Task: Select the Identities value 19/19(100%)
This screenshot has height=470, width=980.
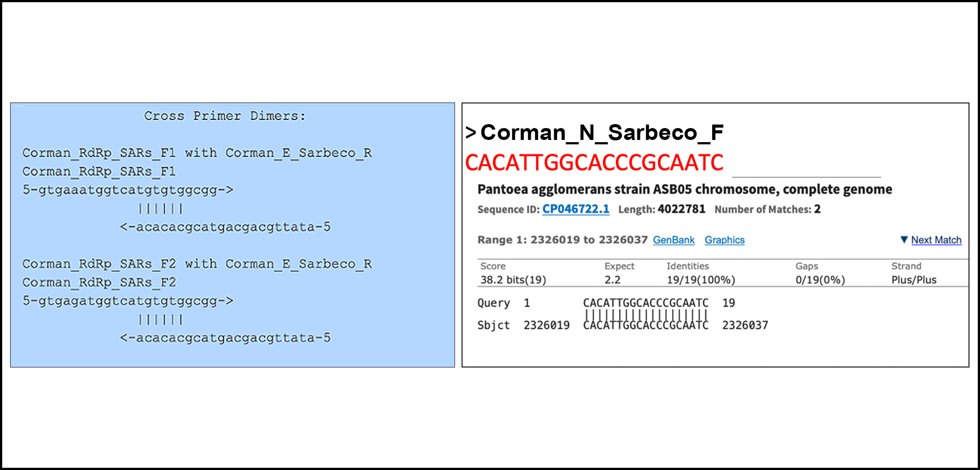Action: 701,279
